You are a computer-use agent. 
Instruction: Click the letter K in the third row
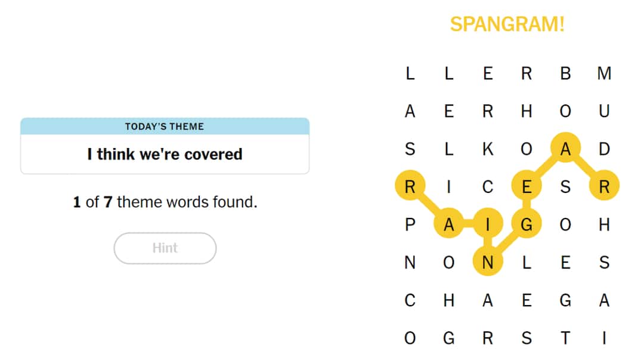[x=487, y=149]
